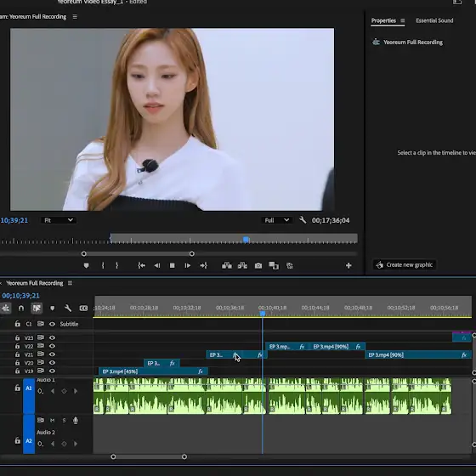This screenshot has height=476, width=476.
Task: Toggle Snap in timeline
Action: pyautogui.click(x=21, y=309)
